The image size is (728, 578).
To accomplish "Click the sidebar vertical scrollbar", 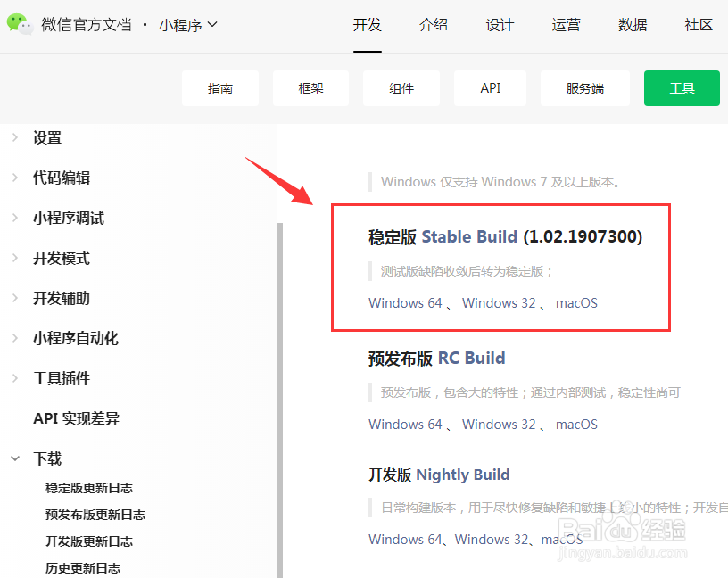I will click(280, 400).
